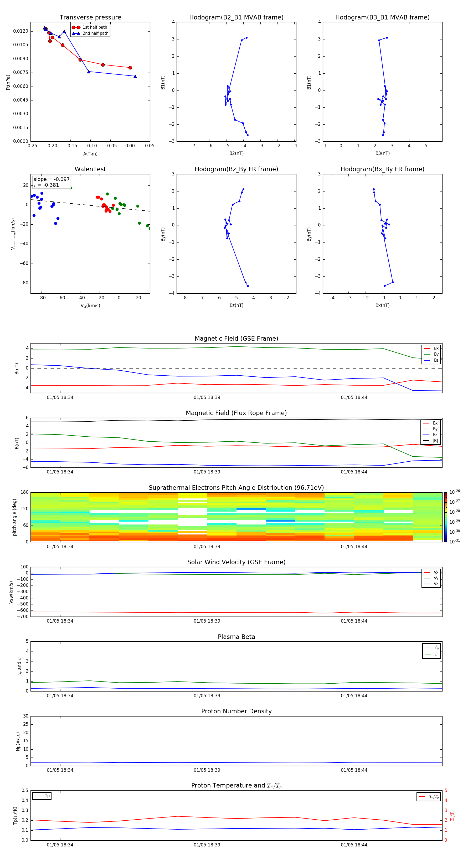
Task: Click the "Hodogram(Bx_By FR frame)" title
Action: point(382,169)
